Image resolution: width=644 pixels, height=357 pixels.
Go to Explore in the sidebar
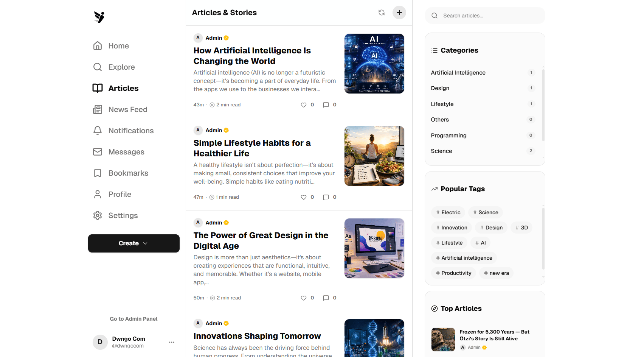point(114,67)
